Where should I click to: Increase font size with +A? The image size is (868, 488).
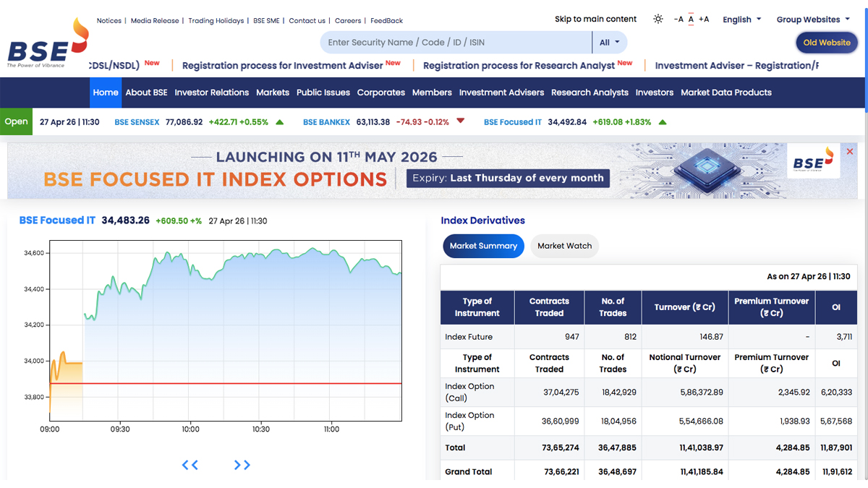pyautogui.click(x=704, y=20)
